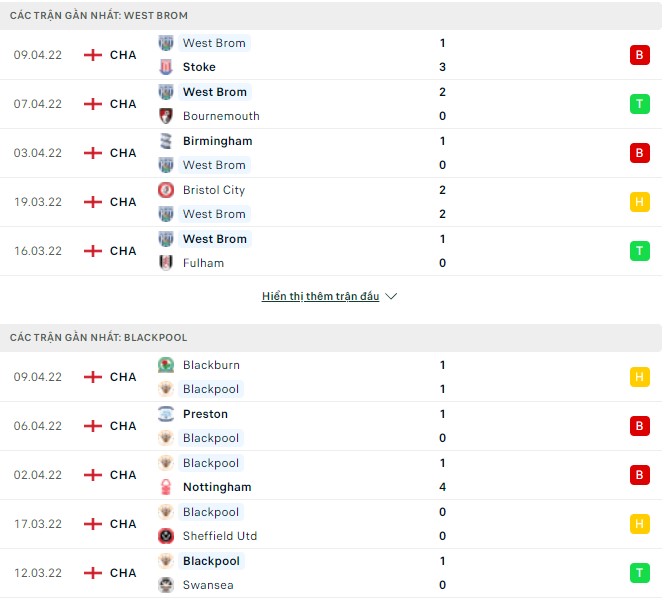Select the Fulham team name
Viewport: 667px width, 600px height.
203,263
